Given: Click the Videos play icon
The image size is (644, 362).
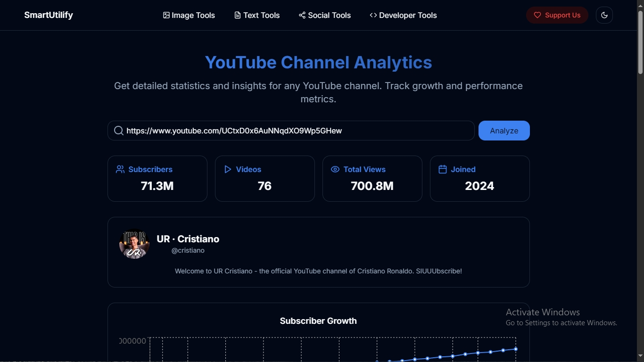Looking at the screenshot, I should pos(228,169).
